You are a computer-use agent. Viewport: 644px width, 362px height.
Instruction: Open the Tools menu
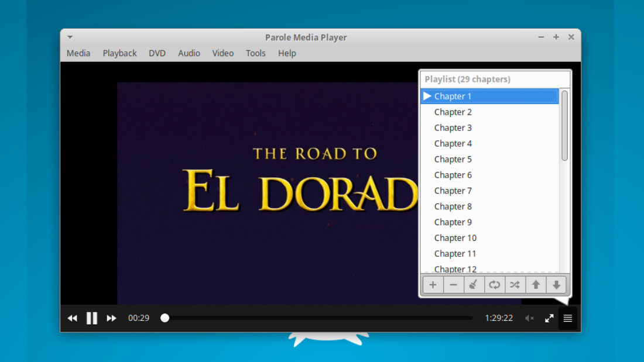click(255, 53)
